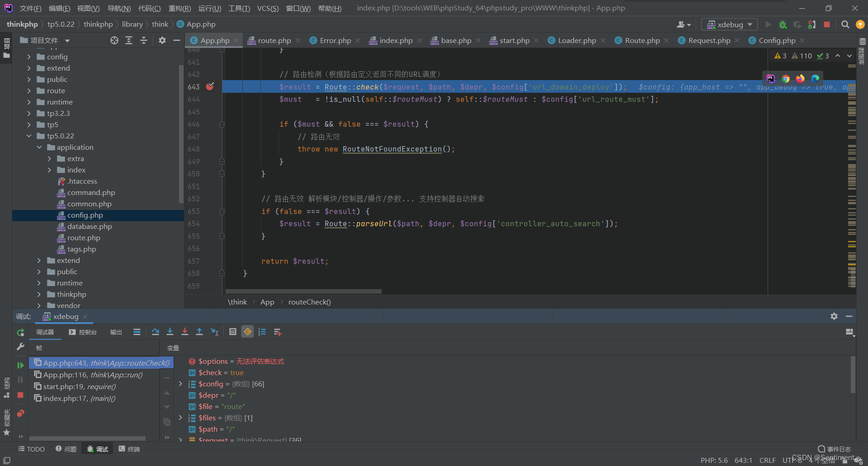The height and width of the screenshot is (466, 868).
Task: Click Collapse All icon in project panel
Action: pos(144,40)
